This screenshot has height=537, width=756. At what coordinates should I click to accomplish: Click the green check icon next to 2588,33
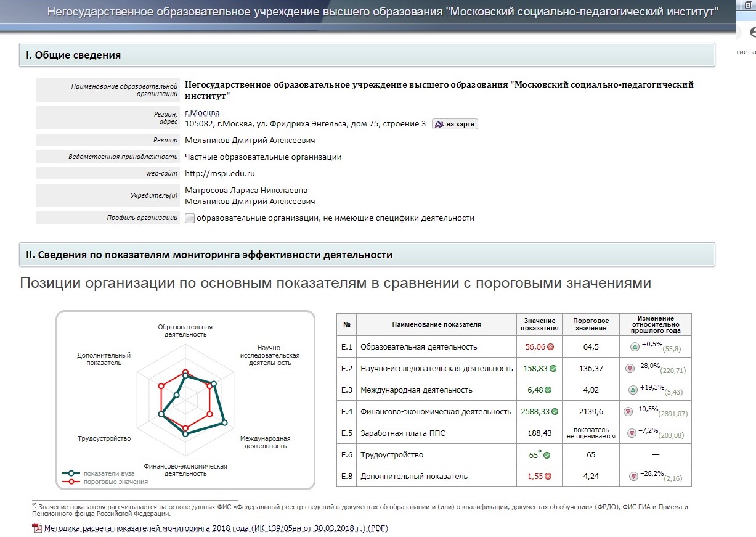click(555, 411)
